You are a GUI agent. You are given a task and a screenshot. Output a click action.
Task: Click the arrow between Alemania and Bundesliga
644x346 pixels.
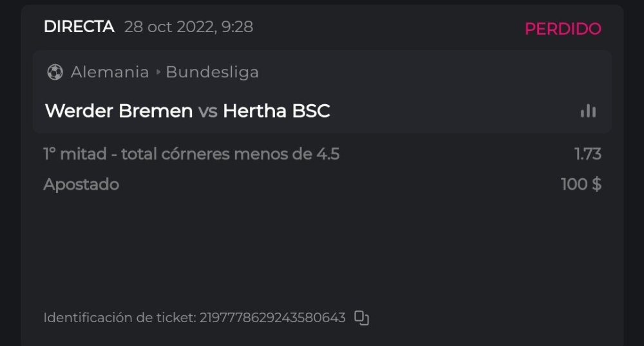pos(158,72)
